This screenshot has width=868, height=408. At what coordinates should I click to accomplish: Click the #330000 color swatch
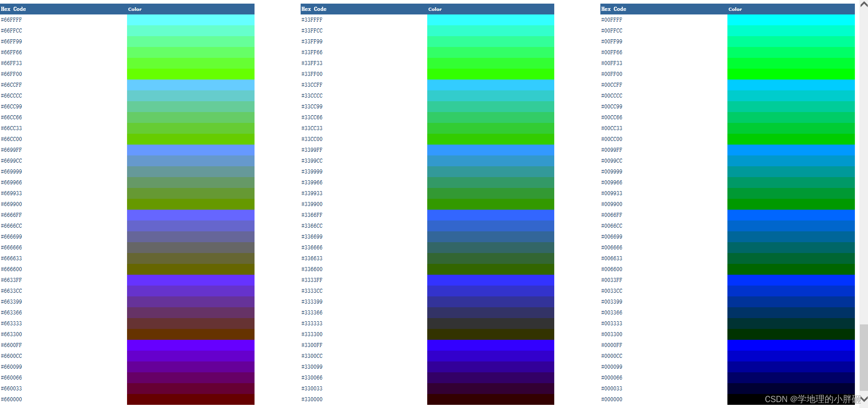491,399
